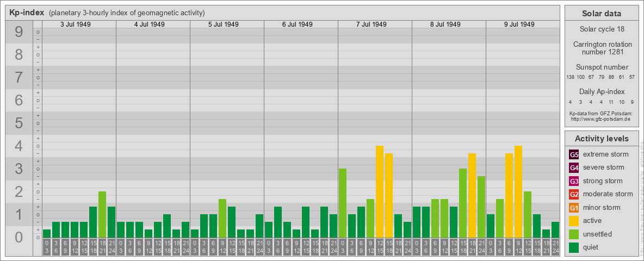Click the 'Solar cycle 18' text

pyautogui.click(x=602, y=29)
